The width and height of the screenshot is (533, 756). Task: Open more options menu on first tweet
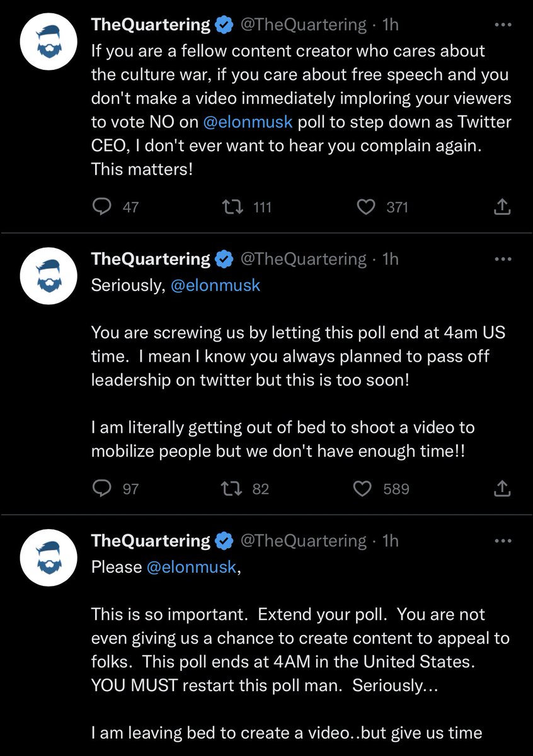pos(502,25)
